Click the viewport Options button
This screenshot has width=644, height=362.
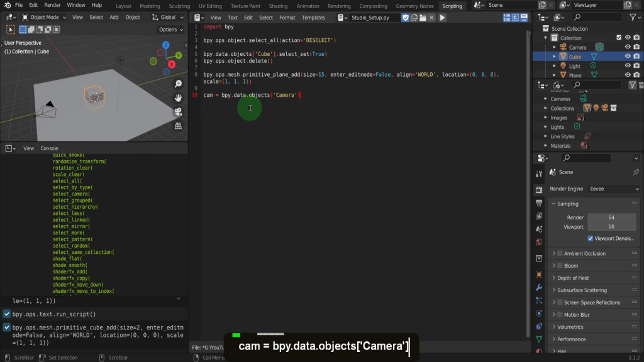[x=170, y=30]
